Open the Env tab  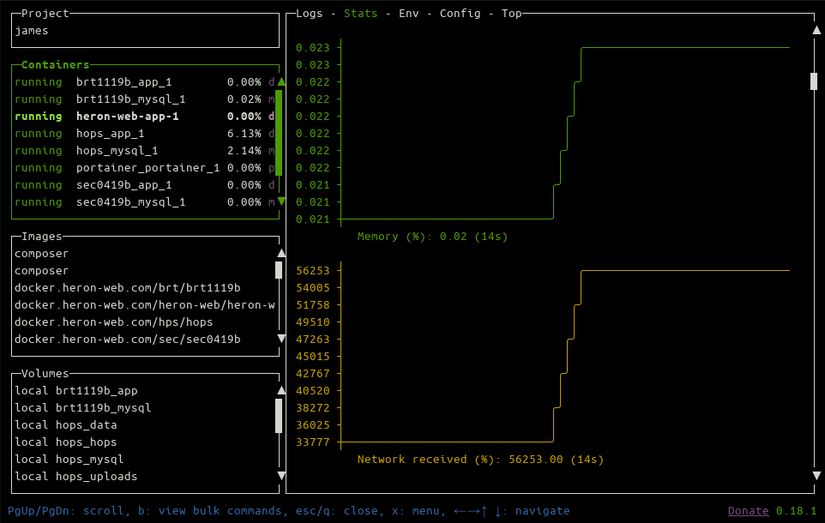[409, 13]
